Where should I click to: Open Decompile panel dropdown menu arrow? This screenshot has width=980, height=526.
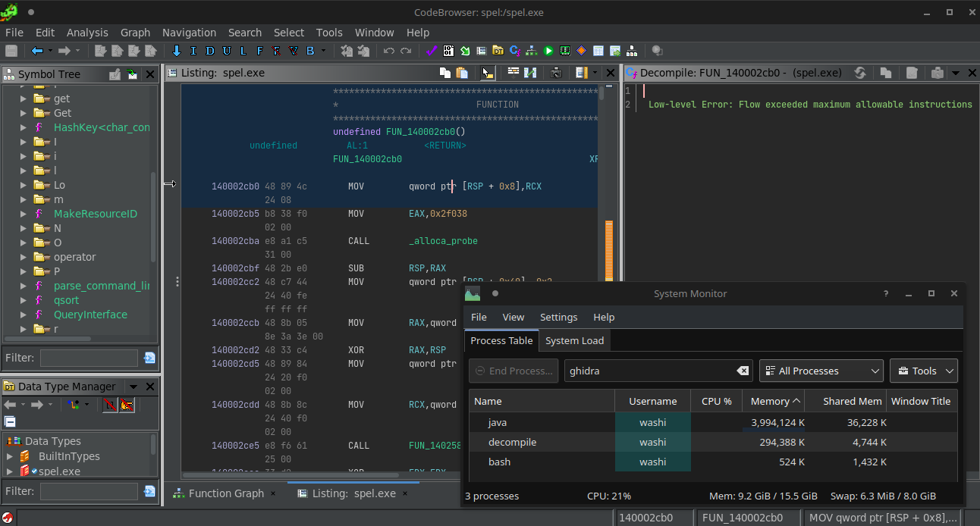pos(956,74)
